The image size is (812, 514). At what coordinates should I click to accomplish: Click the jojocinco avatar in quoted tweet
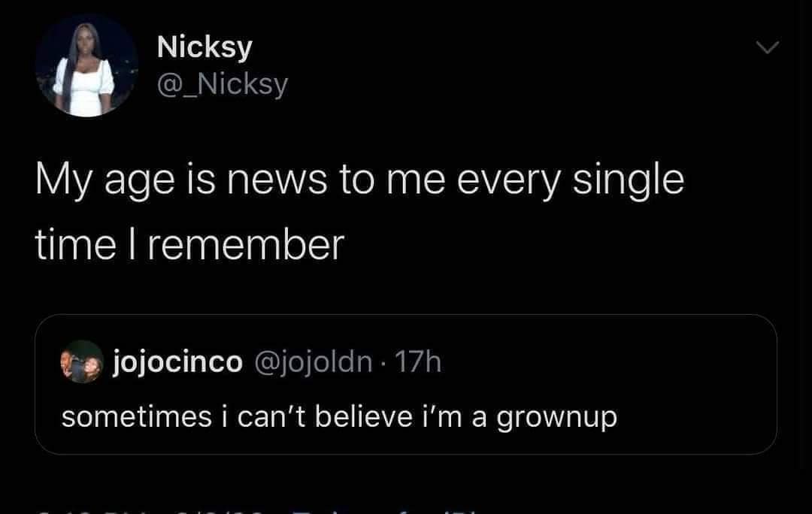pyautogui.click(x=81, y=361)
